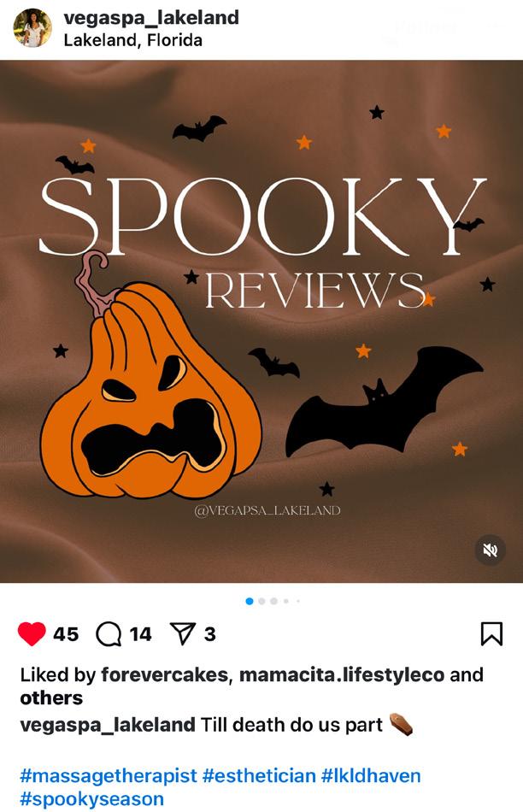523x812 pixels.
Task: Unmute video with speaker icon
Action: pos(490,550)
